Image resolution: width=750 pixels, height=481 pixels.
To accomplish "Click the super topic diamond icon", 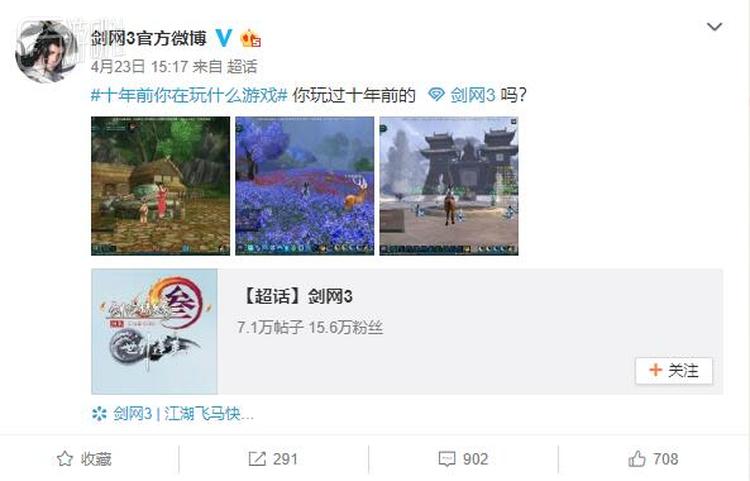I will click(x=436, y=95).
